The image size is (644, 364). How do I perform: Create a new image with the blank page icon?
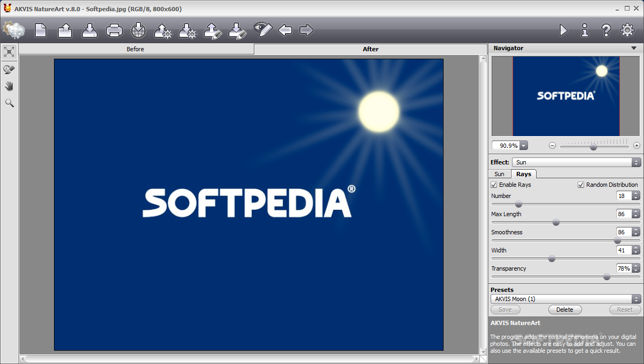pos(41,30)
